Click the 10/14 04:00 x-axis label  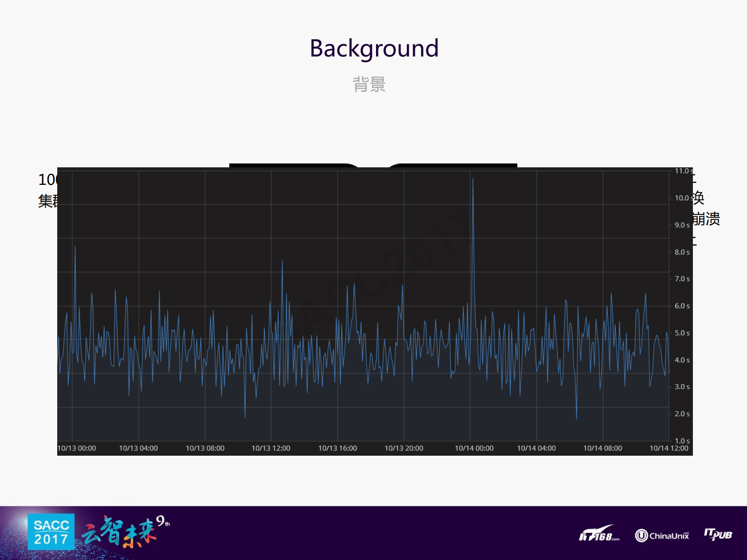pos(536,448)
